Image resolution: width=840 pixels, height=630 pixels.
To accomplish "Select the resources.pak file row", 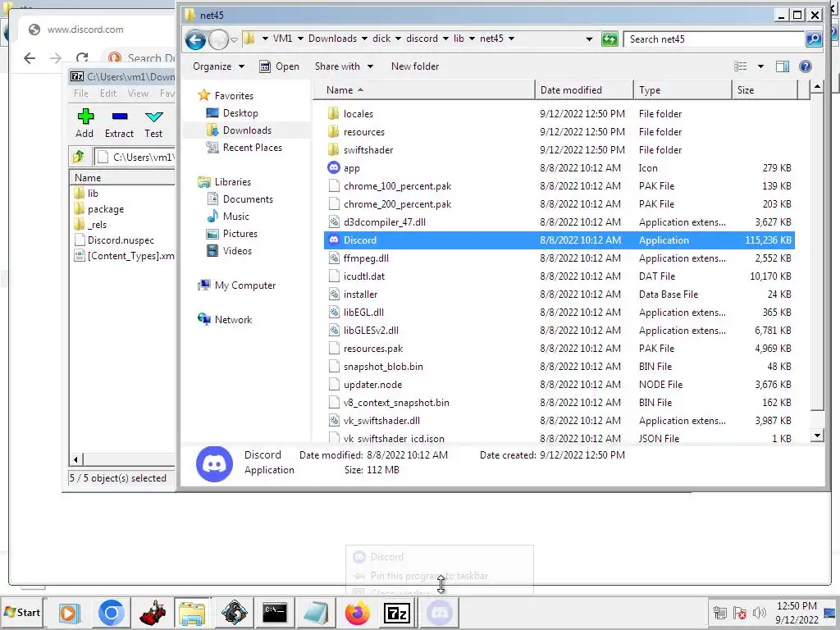I will (559, 349).
